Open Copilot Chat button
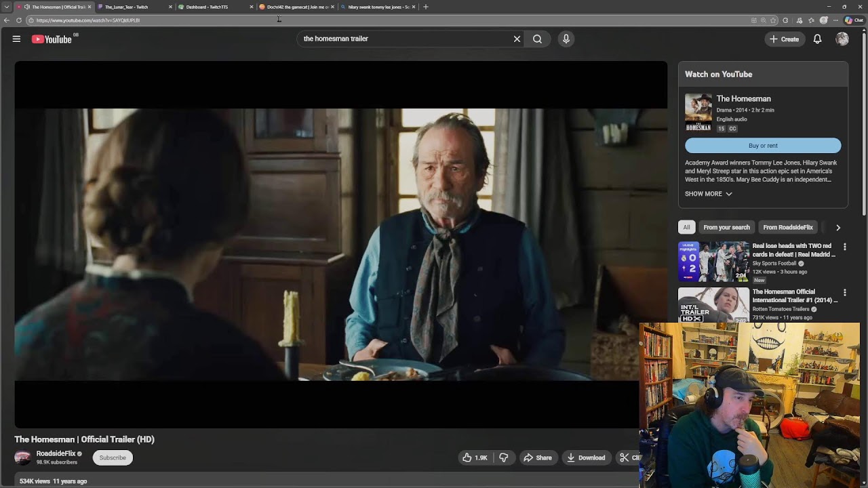This screenshot has width=868, height=488. (x=854, y=20)
